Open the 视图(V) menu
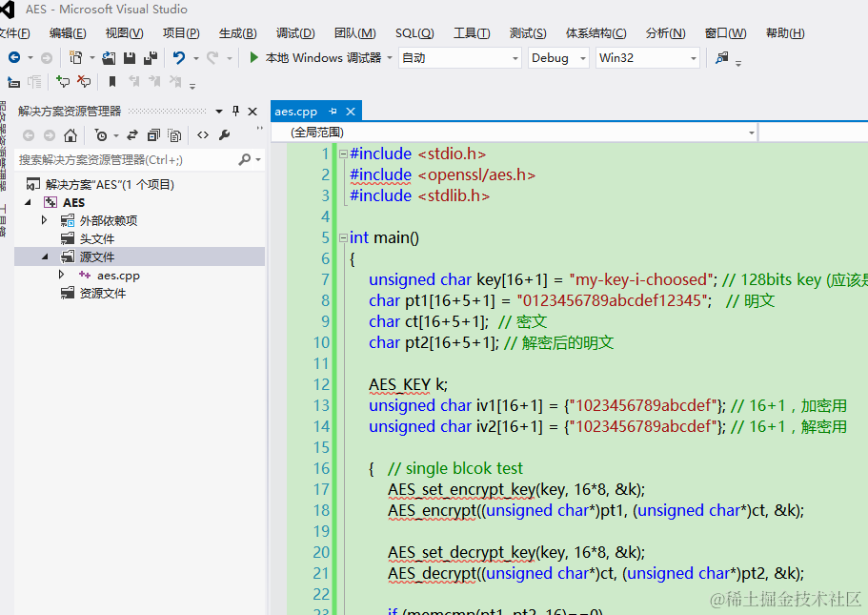The width and height of the screenshot is (868, 615). click(125, 33)
